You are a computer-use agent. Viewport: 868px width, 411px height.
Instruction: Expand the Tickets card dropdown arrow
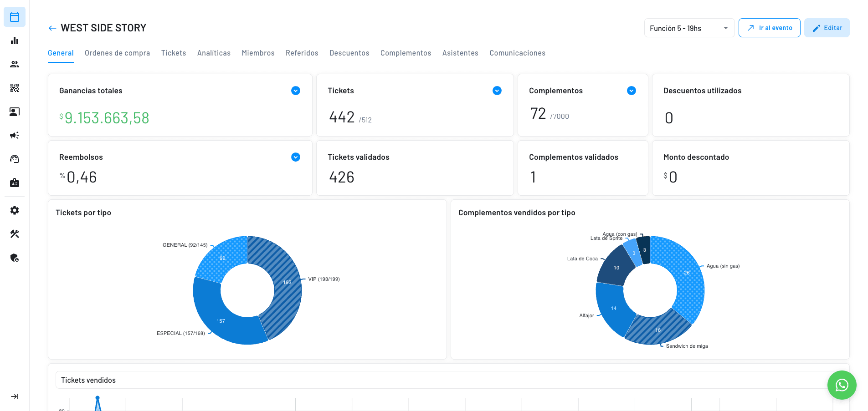tap(497, 91)
